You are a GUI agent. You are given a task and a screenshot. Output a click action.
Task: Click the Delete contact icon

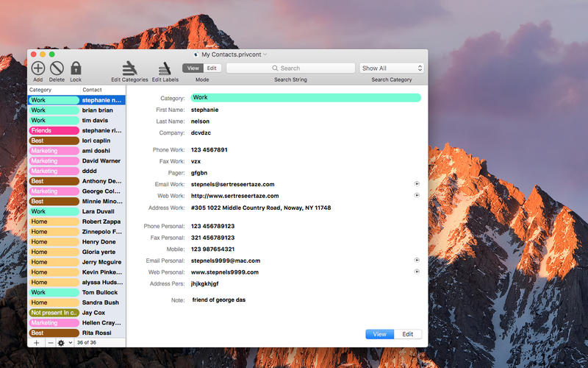(x=57, y=68)
